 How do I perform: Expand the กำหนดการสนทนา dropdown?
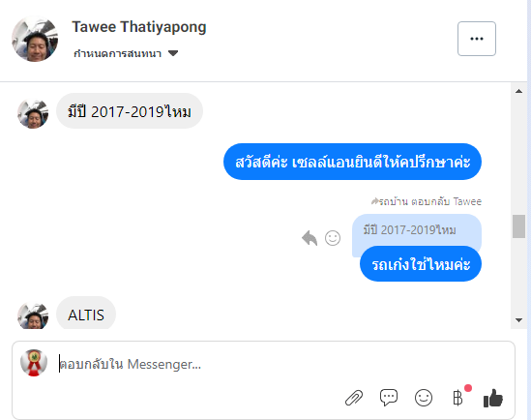point(126,53)
